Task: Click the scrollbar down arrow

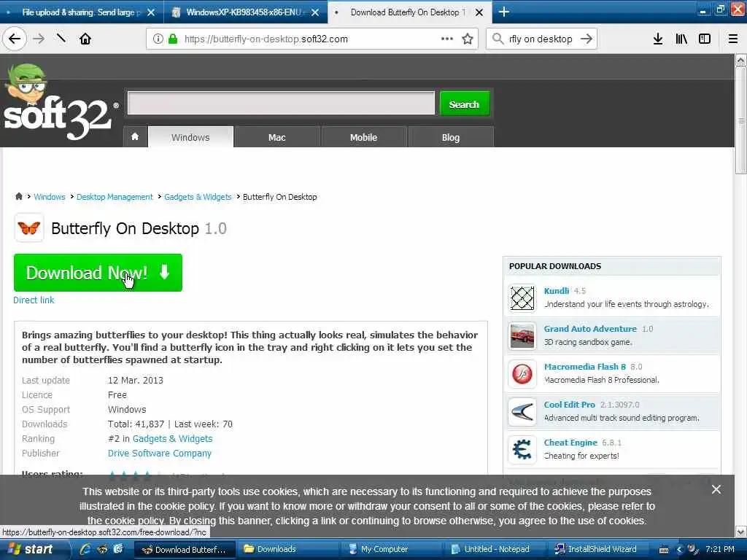Action: [741, 532]
